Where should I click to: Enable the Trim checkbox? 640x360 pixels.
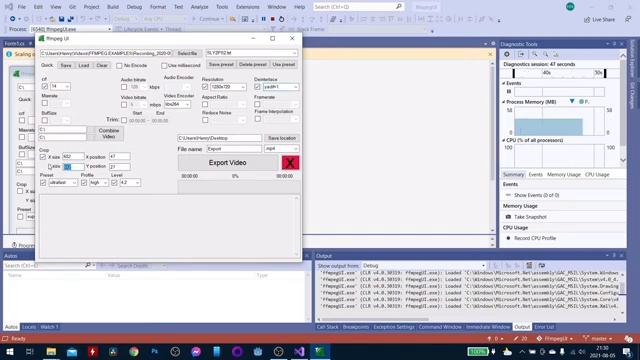[x=124, y=120]
